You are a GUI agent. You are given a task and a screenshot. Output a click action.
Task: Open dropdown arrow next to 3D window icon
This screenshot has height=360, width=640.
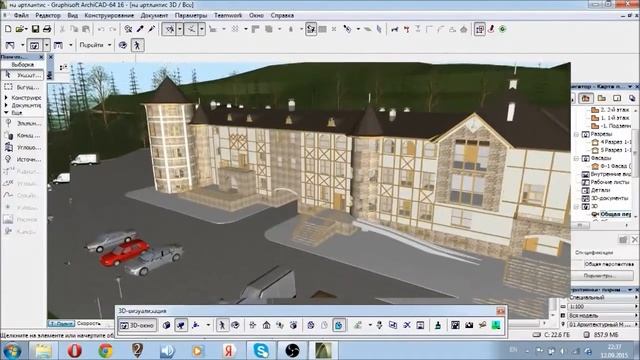click(x=47, y=45)
